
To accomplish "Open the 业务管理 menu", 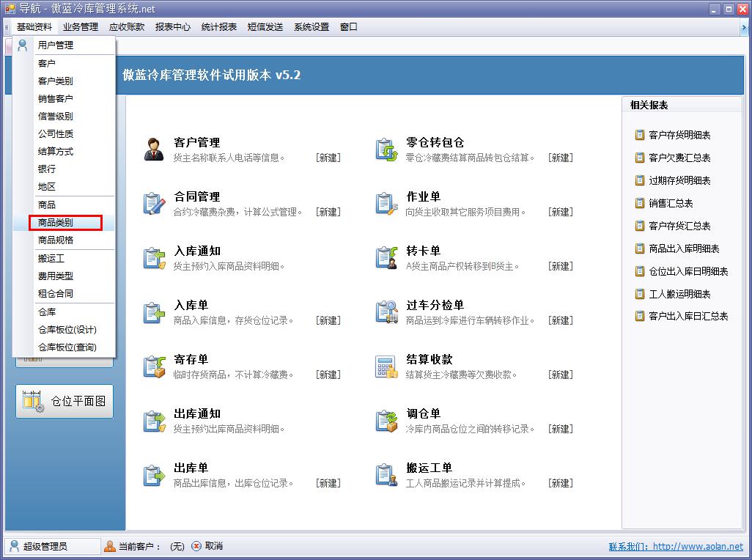I will tap(81, 27).
